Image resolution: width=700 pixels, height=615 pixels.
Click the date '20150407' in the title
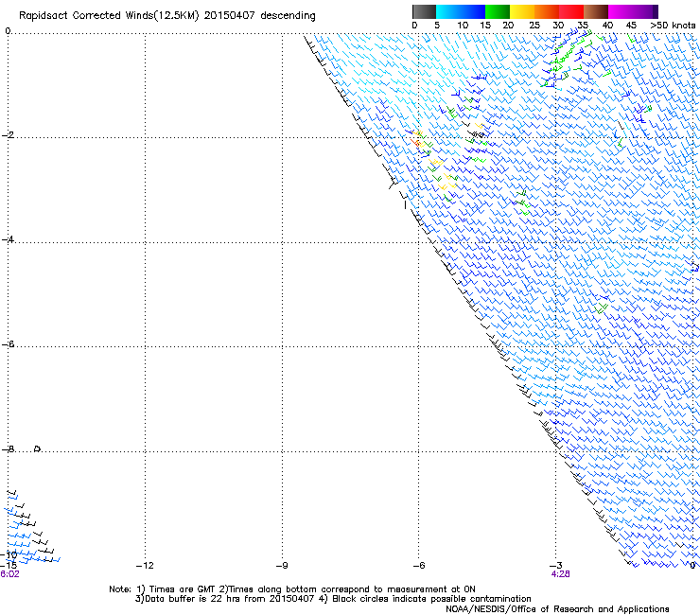(x=230, y=15)
